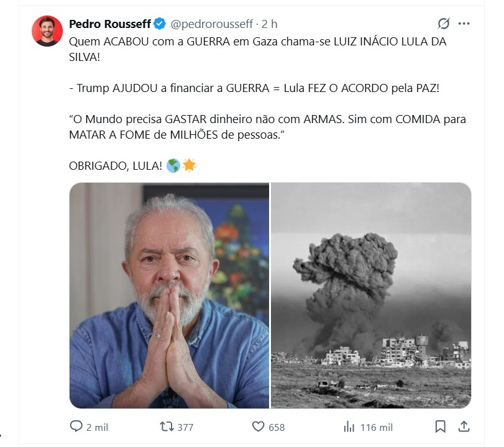Click the 116 mil views count

377,427
